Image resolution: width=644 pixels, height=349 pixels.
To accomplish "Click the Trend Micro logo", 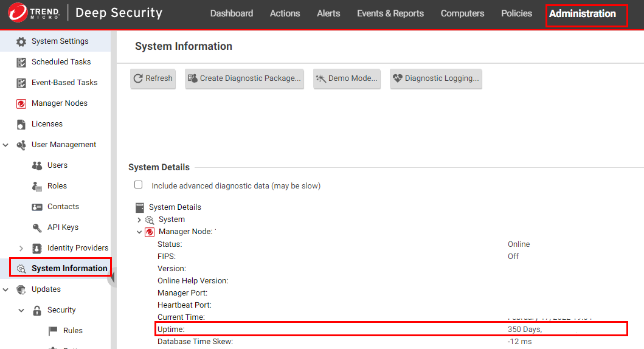I will point(33,13).
